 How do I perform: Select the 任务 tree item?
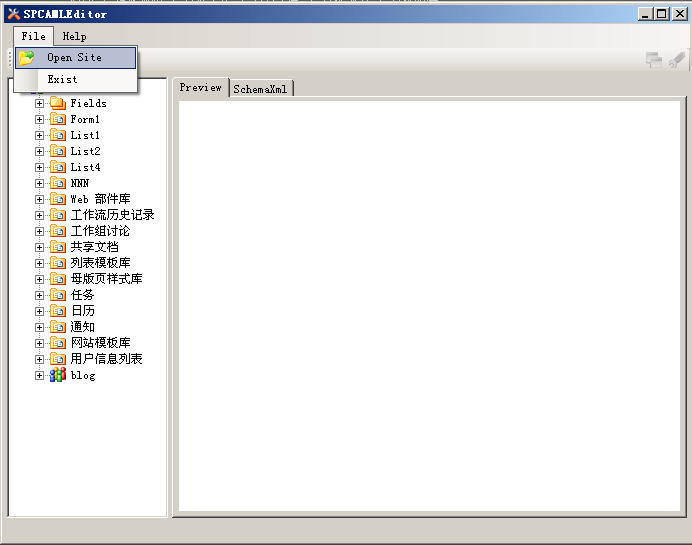83,295
